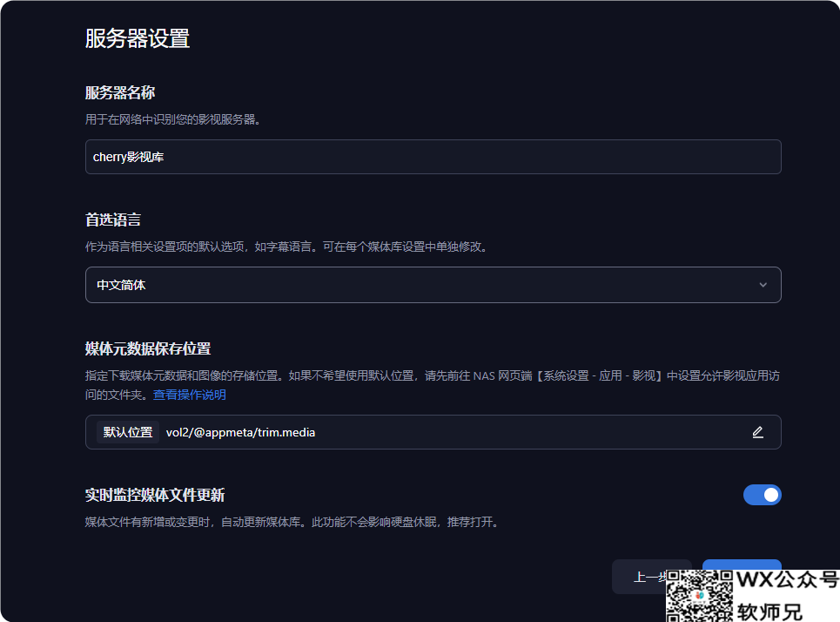Click the description 用于在网络中识别您的影视服务器
This screenshot has height=622, width=840.
(x=173, y=119)
